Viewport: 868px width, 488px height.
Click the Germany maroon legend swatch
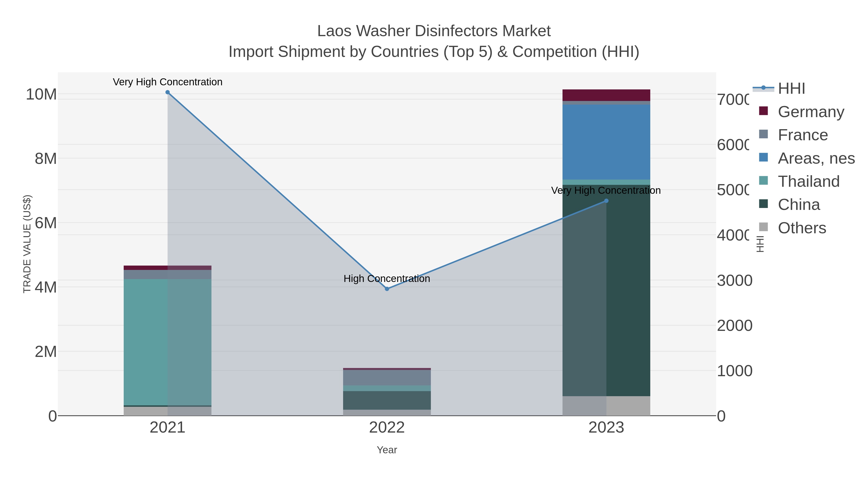point(764,111)
